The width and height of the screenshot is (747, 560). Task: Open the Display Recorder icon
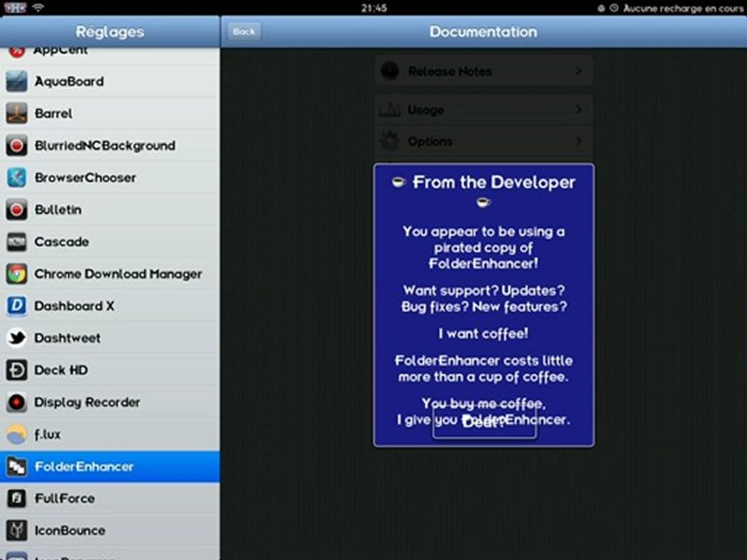pyautogui.click(x=16, y=402)
